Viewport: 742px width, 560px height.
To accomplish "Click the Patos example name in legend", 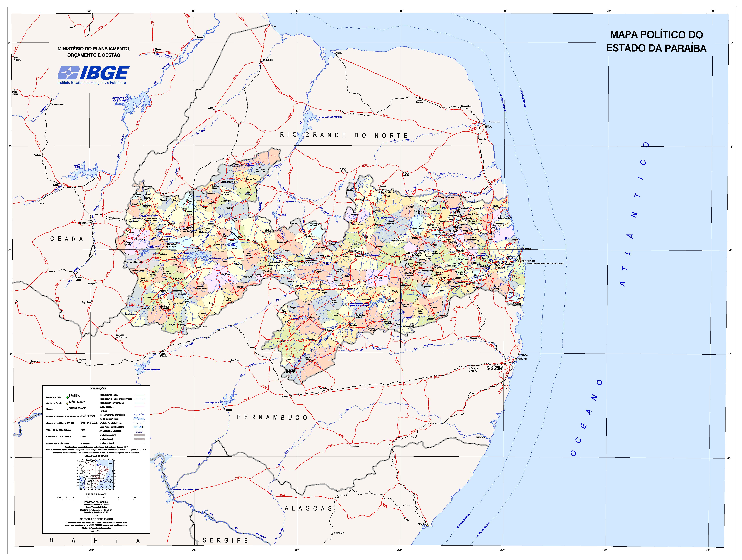I will (x=83, y=430).
